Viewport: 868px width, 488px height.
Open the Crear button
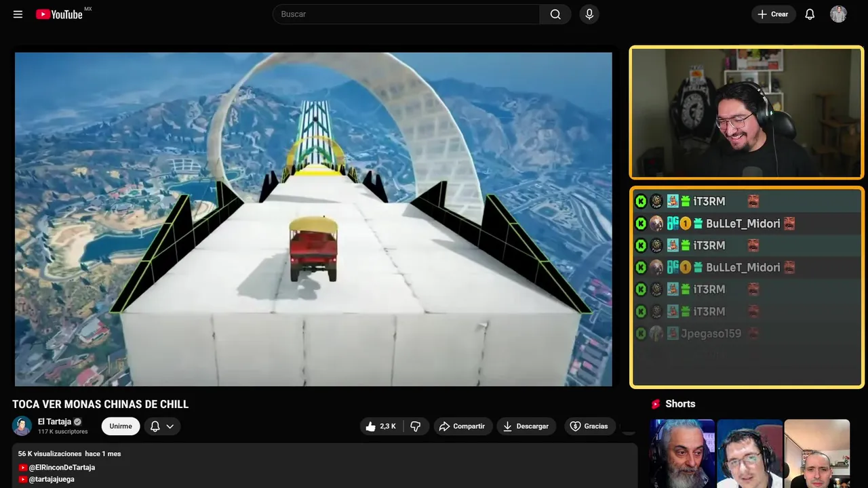(x=773, y=14)
